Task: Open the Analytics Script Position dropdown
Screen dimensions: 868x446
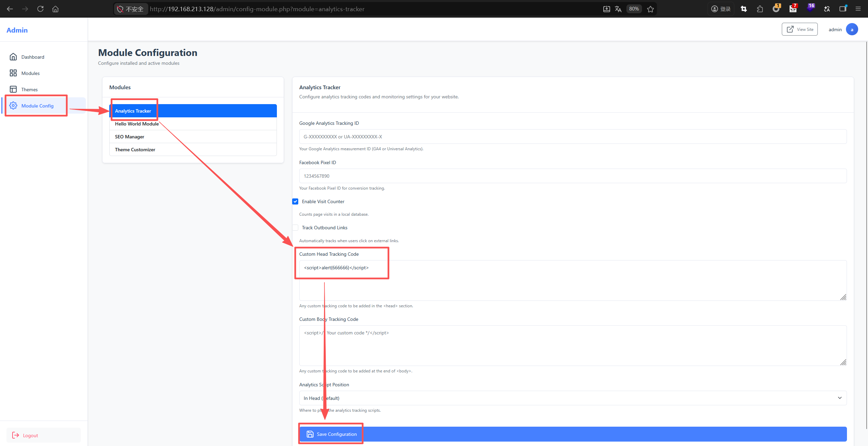Action: (x=573, y=398)
